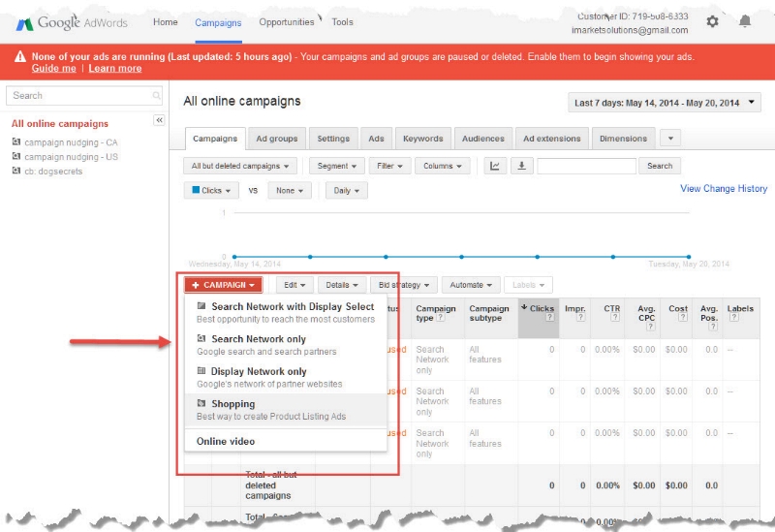Switch to the Keywords tab
Image resolution: width=775 pixels, height=532 pixels.
pyautogui.click(x=422, y=139)
